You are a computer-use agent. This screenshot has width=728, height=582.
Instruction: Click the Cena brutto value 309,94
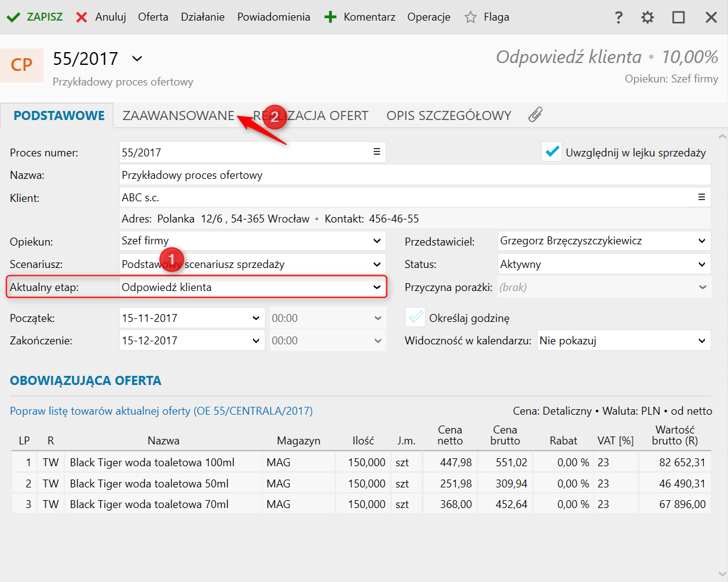[x=512, y=484]
